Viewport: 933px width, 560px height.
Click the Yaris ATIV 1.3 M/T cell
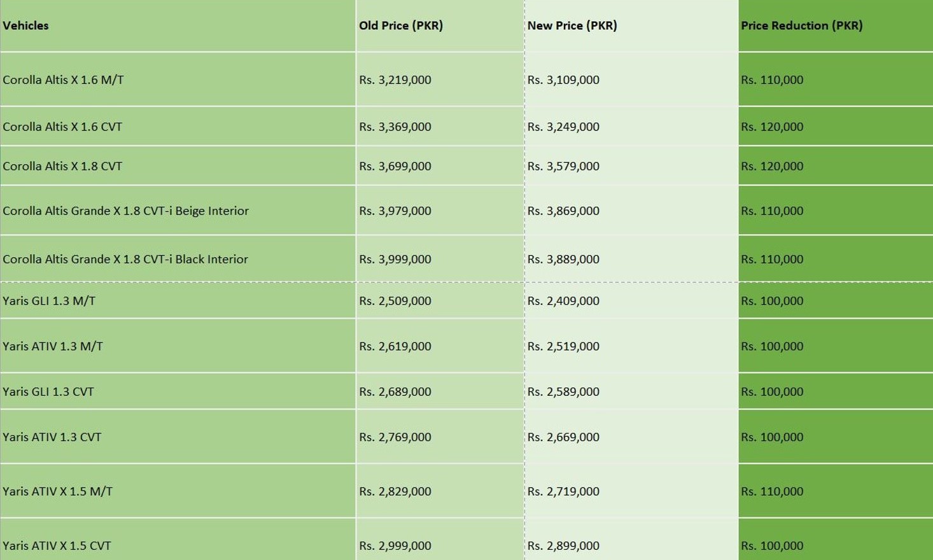click(178, 346)
